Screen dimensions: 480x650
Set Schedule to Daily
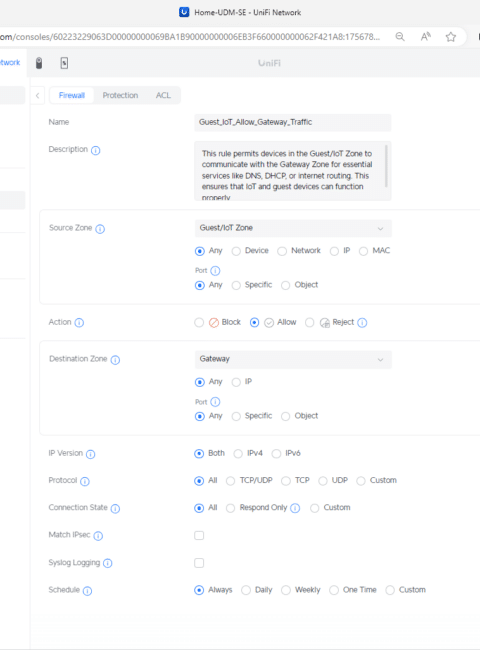coord(246,590)
